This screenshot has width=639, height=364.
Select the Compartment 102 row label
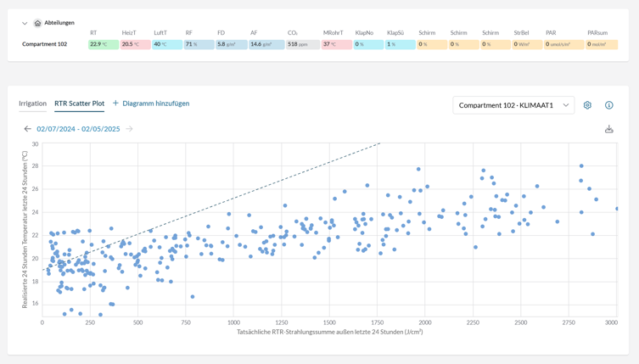pos(44,44)
